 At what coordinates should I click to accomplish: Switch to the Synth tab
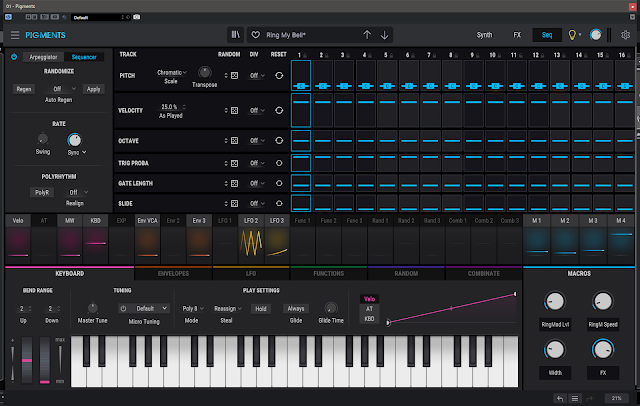coord(484,35)
